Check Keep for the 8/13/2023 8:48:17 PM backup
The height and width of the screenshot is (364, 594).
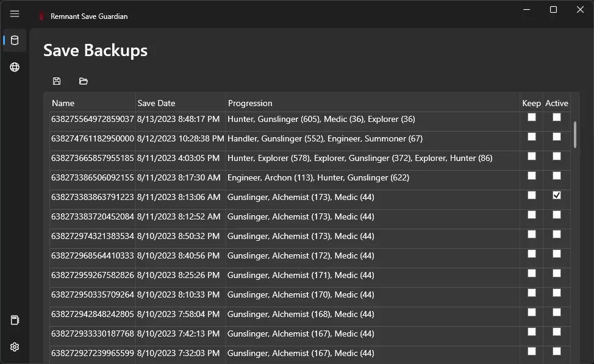click(x=532, y=117)
